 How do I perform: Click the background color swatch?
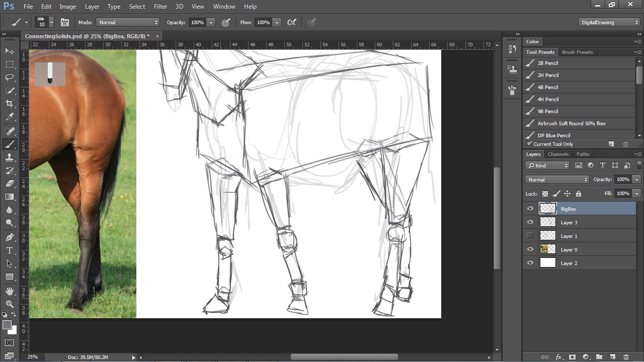tap(13, 331)
